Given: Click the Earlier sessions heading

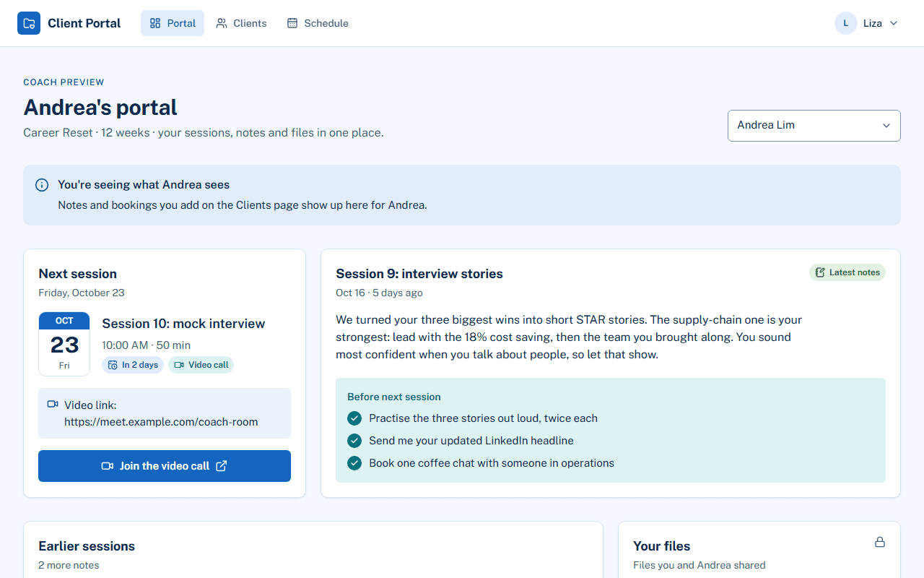Looking at the screenshot, I should (87, 546).
